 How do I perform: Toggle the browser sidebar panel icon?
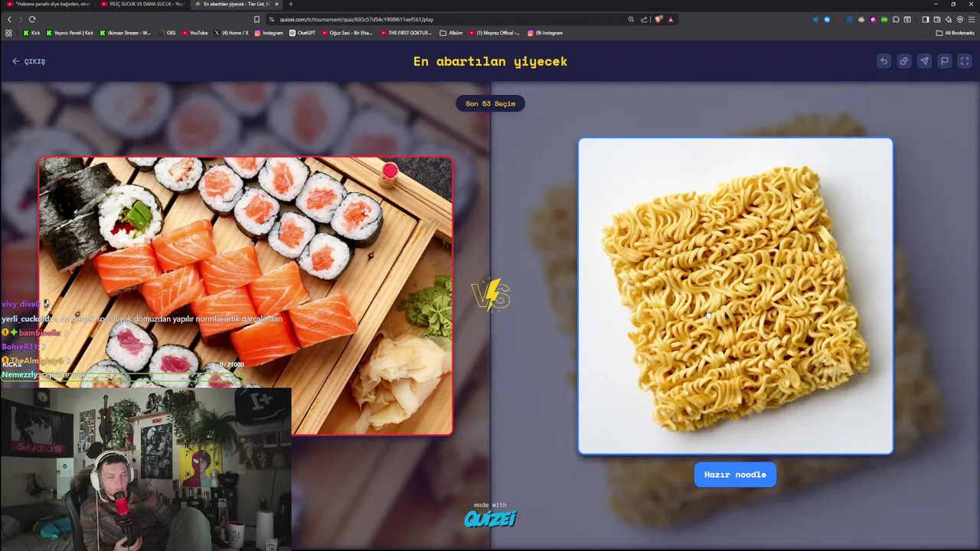coord(925,19)
